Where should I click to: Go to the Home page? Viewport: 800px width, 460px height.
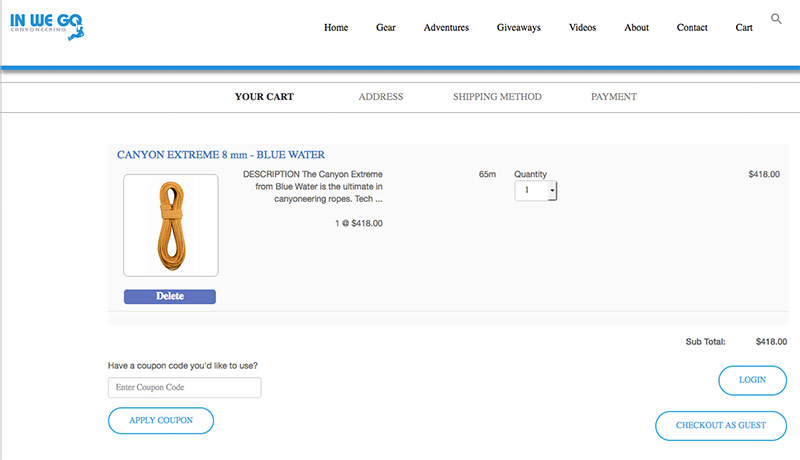point(336,28)
